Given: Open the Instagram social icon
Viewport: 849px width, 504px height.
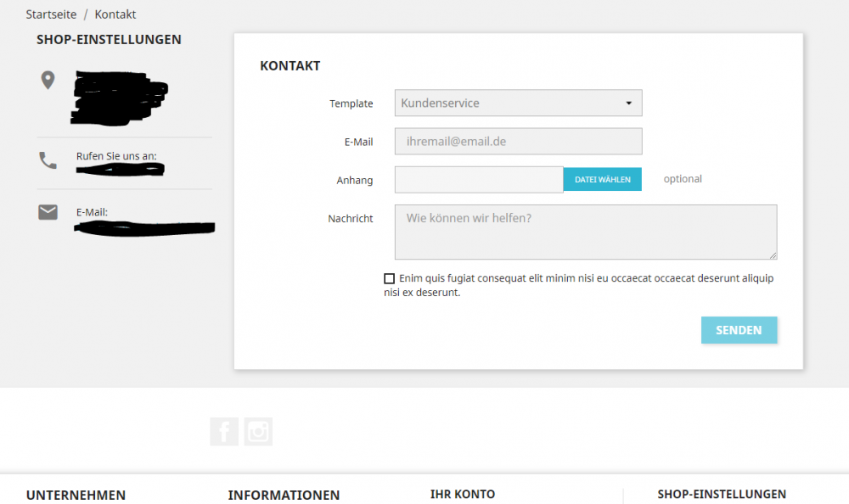Looking at the screenshot, I should click(x=258, y=432).
